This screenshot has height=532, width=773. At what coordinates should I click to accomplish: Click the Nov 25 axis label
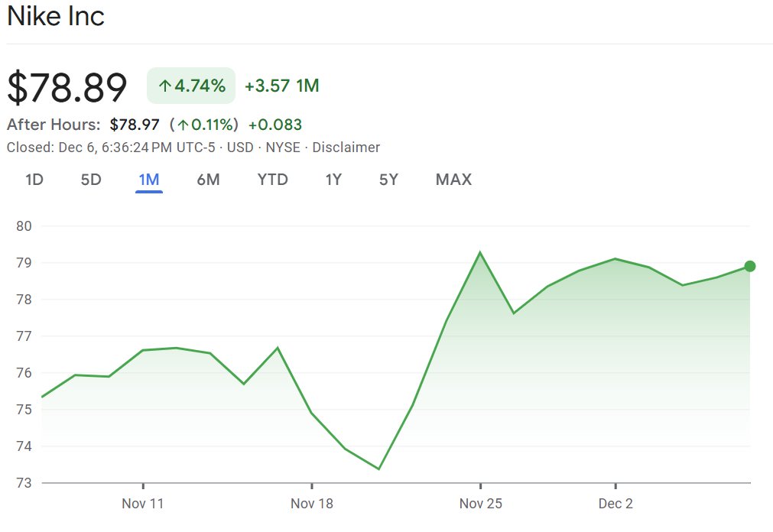[481, 504]
